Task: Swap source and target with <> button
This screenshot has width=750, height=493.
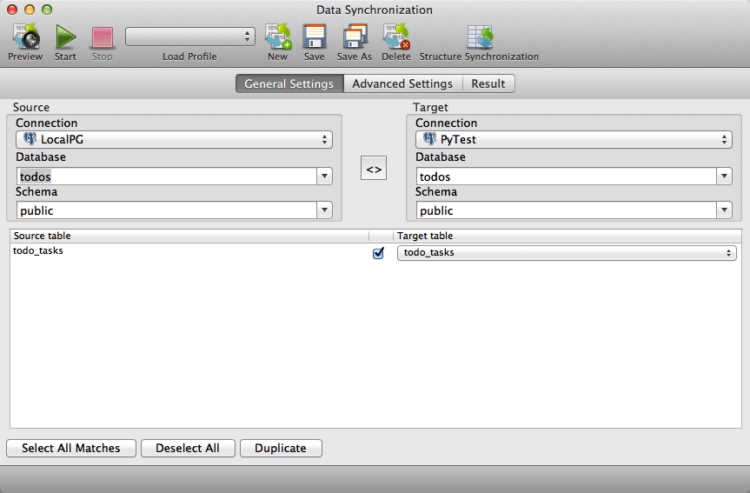Action: tap(374, 168)
